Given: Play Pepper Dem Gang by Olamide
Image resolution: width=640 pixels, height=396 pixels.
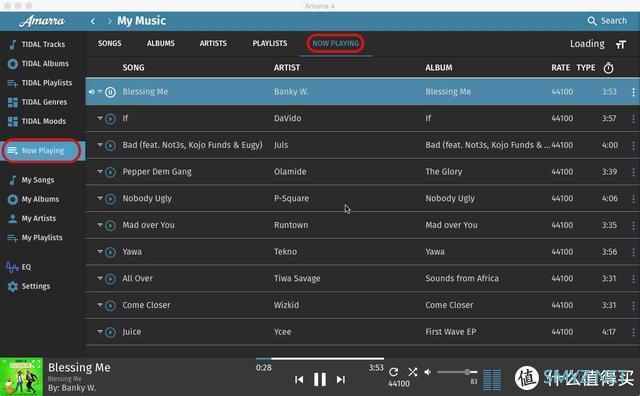Looking at the screenshot, I should 110,172.
